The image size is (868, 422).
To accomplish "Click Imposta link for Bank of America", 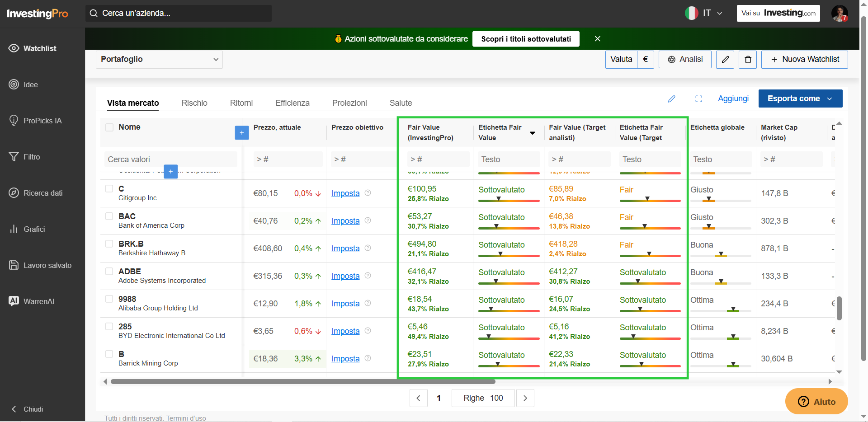I will click(345, 221).
